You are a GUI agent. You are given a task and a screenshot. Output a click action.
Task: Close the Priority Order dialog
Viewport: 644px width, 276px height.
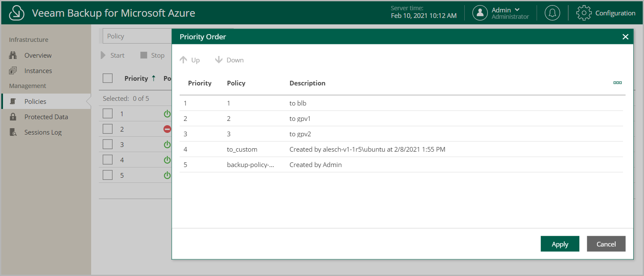(625, 37)
